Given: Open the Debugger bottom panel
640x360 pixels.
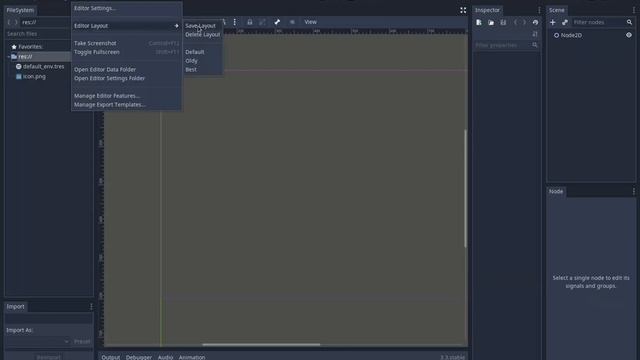Looking at the screenshot, I should [x=139, y=357].
